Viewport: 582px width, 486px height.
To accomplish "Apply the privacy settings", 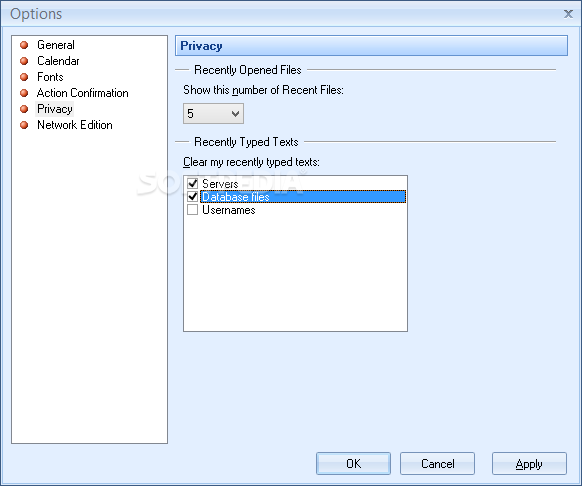I will point(529,463).
